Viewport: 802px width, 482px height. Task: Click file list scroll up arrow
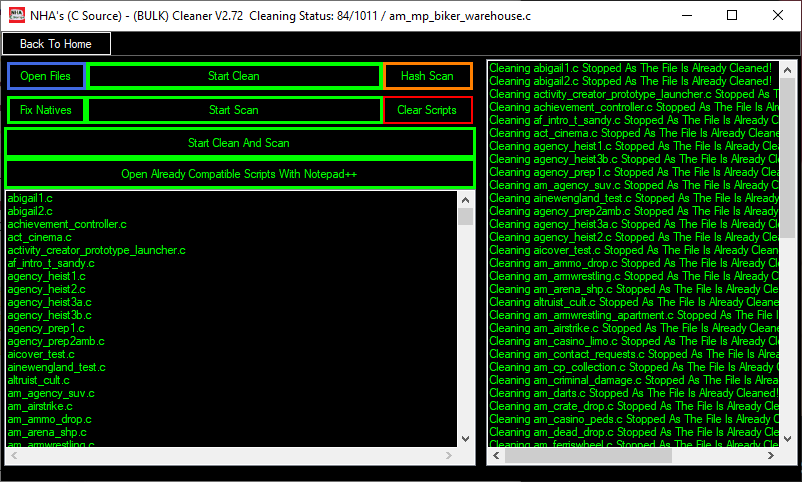coord(465,200)
